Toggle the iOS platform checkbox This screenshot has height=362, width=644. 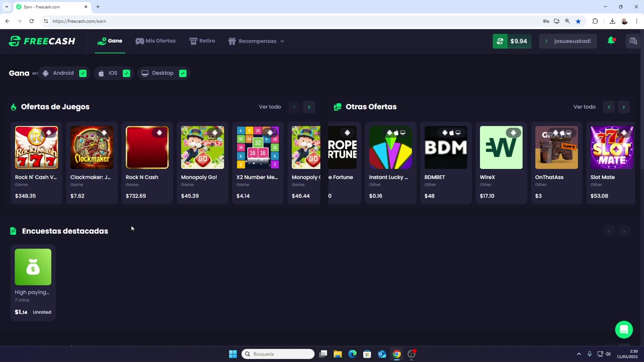pyautogui.click(x=126, y=73)
